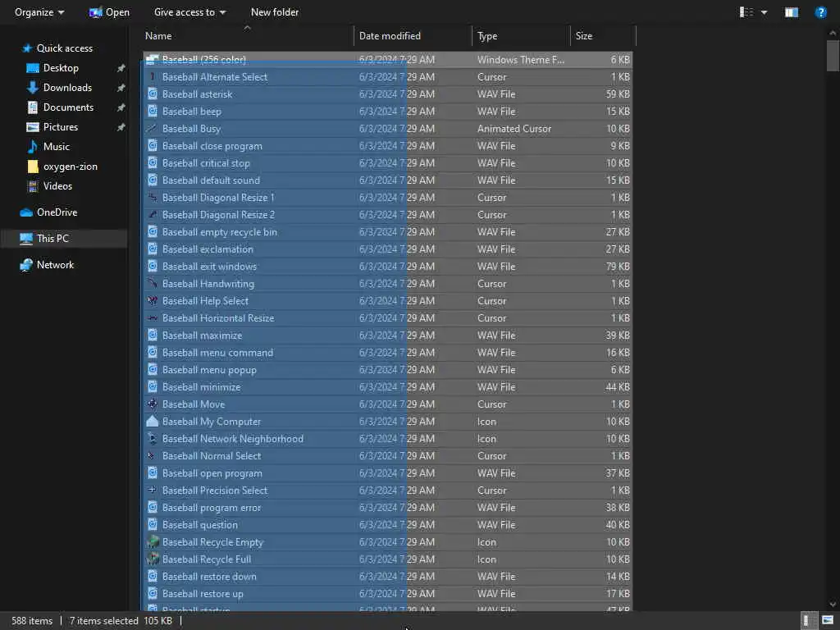Open the view options dropdown arrow
The width and height of the screenshot is (840, 630).
click(x=764, y=12)
